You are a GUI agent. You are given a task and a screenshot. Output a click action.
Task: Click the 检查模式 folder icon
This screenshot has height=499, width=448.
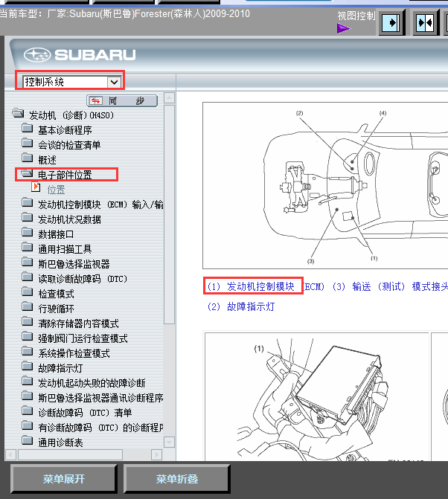click(x=28, y=292)
